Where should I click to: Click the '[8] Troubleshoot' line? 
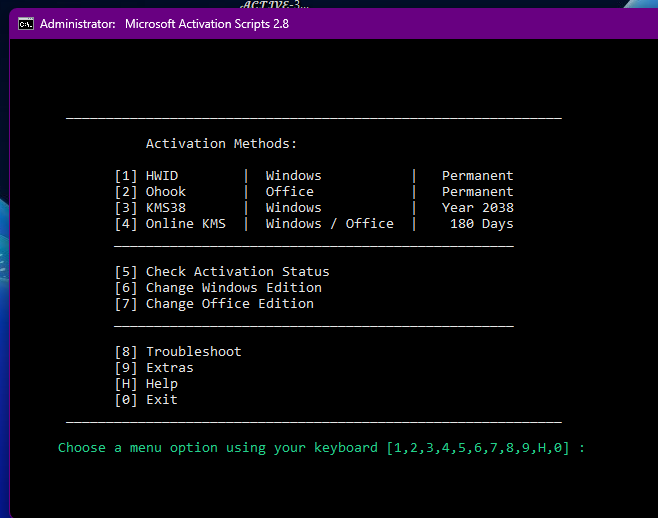tap(178, 351)
